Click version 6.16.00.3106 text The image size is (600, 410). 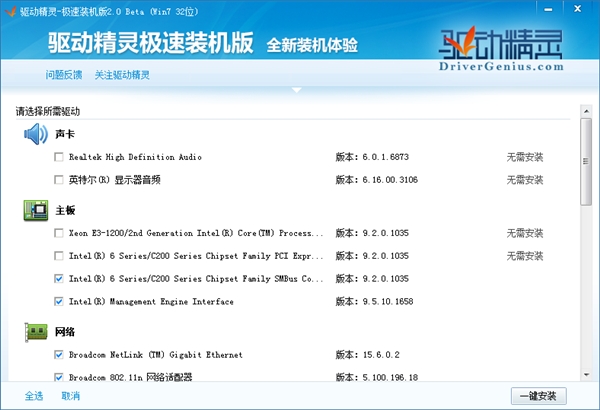pyautogui.click(x=390, y=180)
